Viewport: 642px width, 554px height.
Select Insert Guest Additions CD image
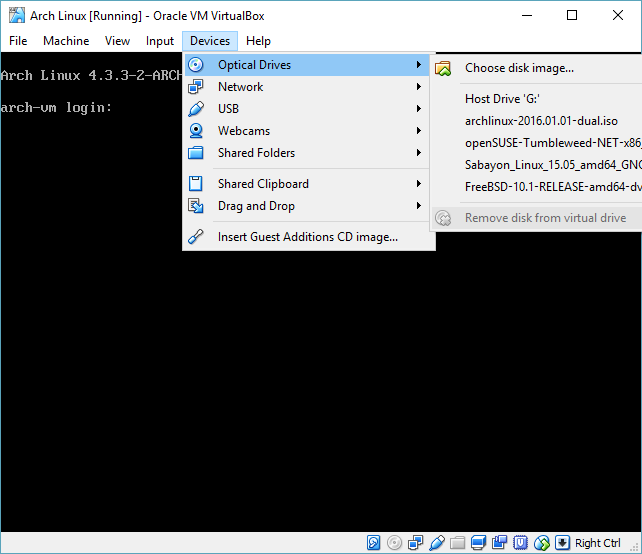tap(309, 237)
